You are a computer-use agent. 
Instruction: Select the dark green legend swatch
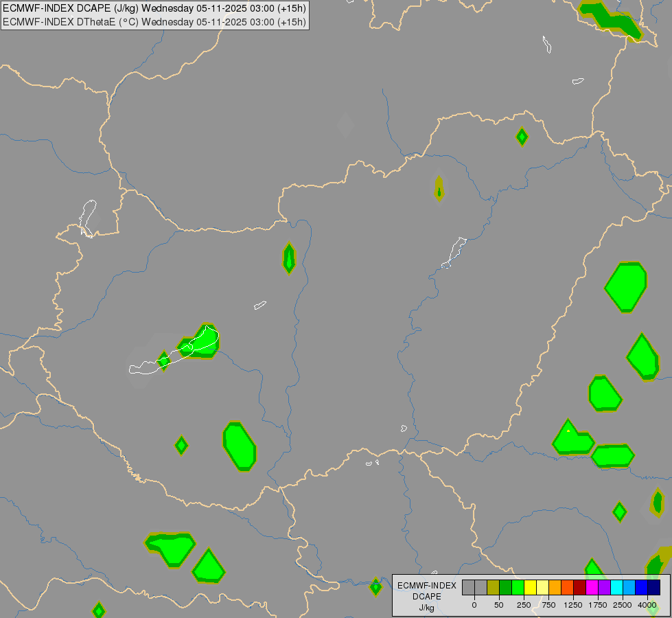coord(506,587)
